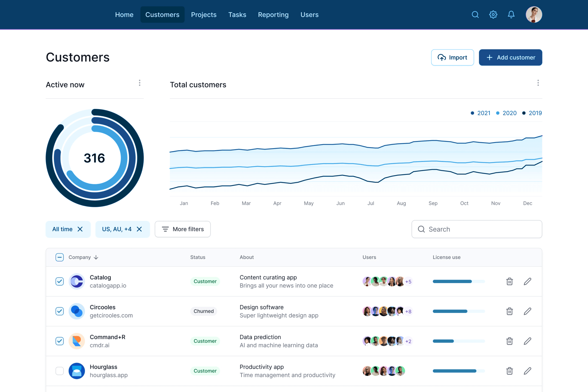The width and height of the screenshot is (588, 392).
Task: Delete the Catalog customer row
Action: pos(510,281)
